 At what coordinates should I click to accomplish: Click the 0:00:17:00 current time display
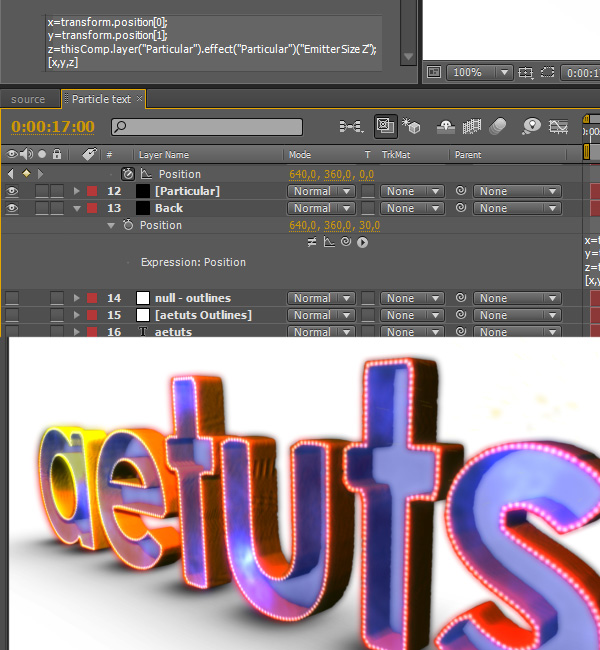[x=53, y=126]
